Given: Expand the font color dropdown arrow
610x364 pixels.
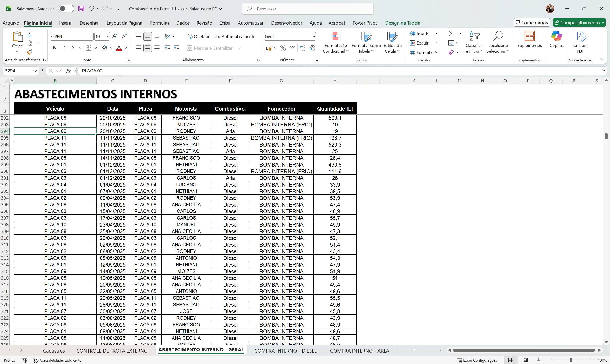Looking at the screenshot, I should 126,48.
